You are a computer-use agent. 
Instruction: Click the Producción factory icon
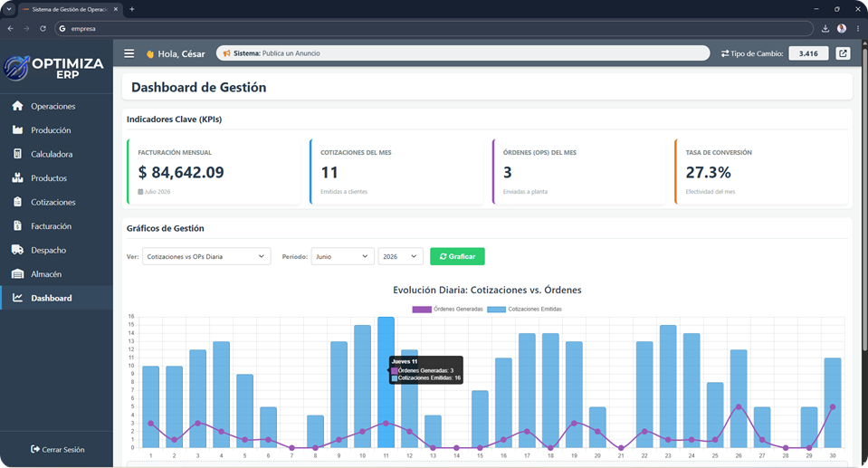pyautogui.click(x=18, y=129)
